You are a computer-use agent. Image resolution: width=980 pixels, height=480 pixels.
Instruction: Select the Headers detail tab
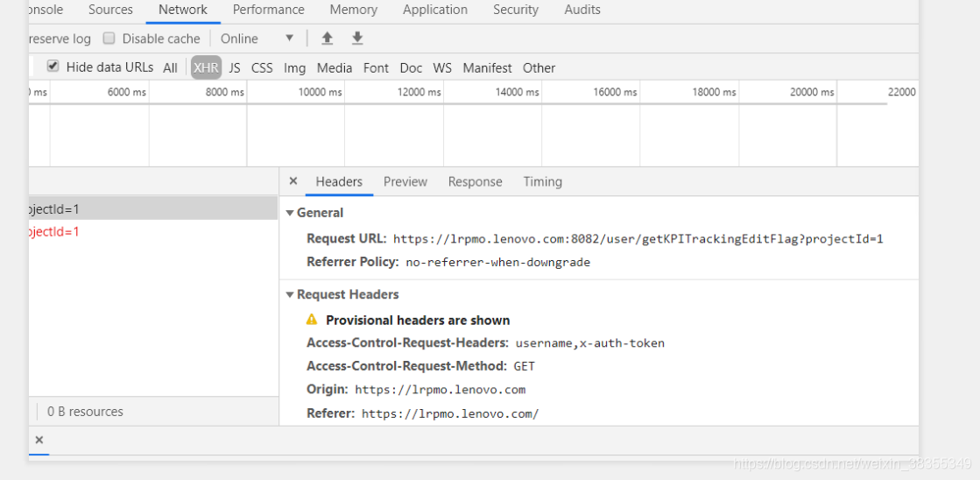340,182
